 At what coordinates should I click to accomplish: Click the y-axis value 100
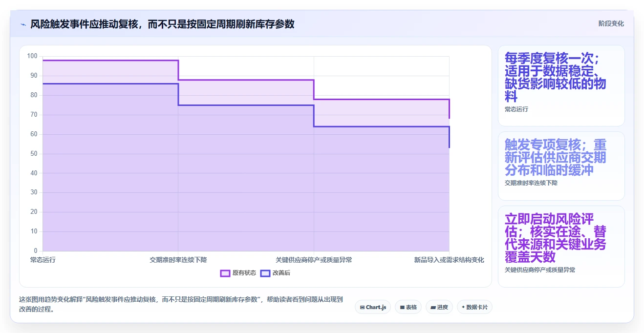point(32,56)
